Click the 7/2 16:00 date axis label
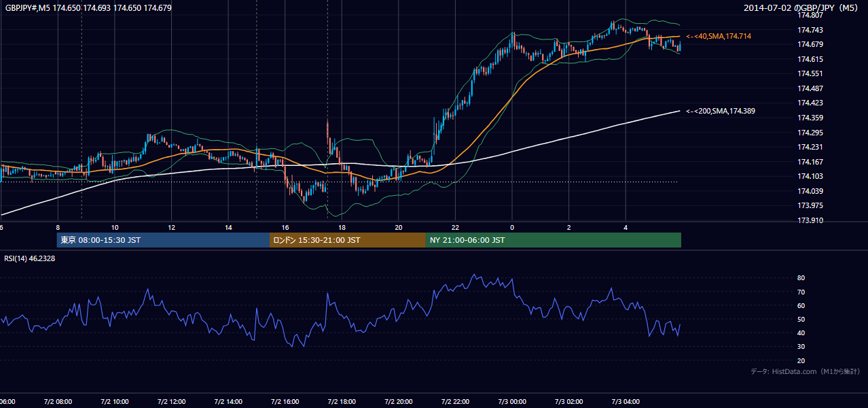Image resolution: width=868 pixels, height=408 pixels. (285, 402)
